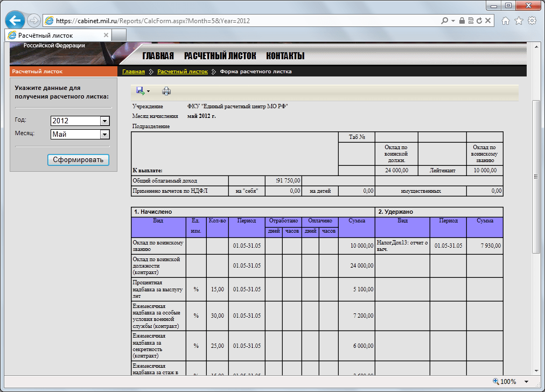Click the scroll up arrow of the page
The image size is (545, 392).
coord(536,46)
